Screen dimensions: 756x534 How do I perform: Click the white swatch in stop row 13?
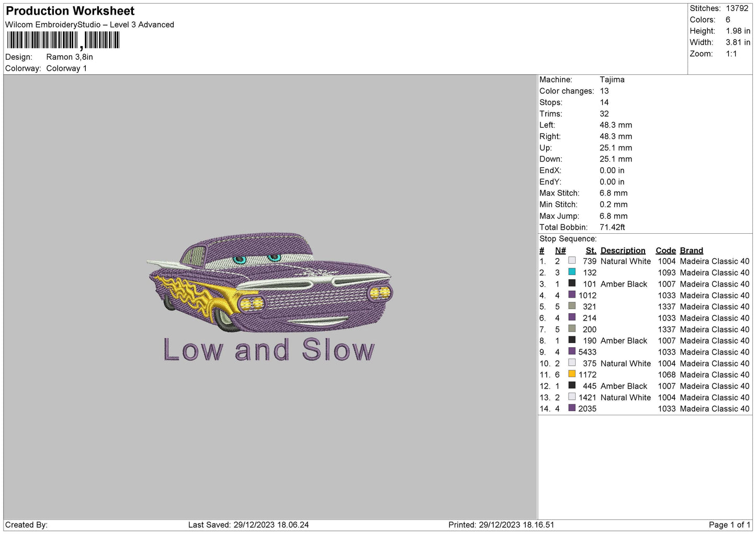572,397
